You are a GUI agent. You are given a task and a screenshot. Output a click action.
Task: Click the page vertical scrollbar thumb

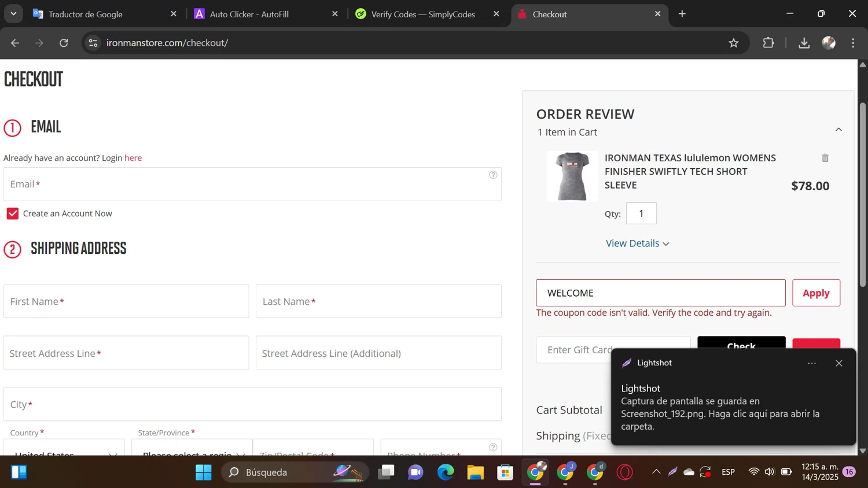point(863,195)
